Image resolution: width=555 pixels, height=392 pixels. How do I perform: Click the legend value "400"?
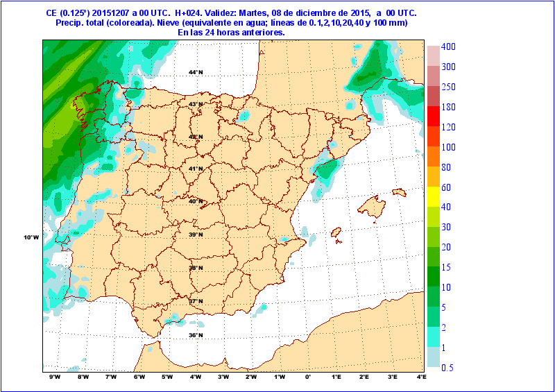[448, 46]
